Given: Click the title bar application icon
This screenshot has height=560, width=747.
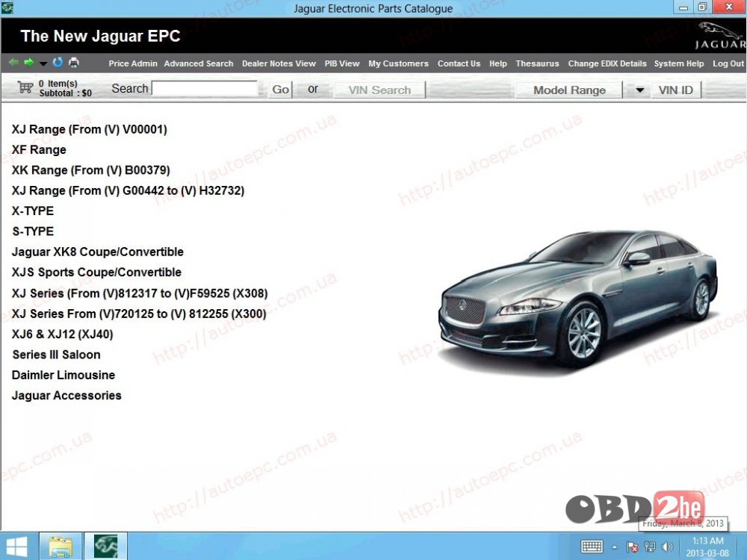Looking at the screenshot, I should (x=7, y=7).
